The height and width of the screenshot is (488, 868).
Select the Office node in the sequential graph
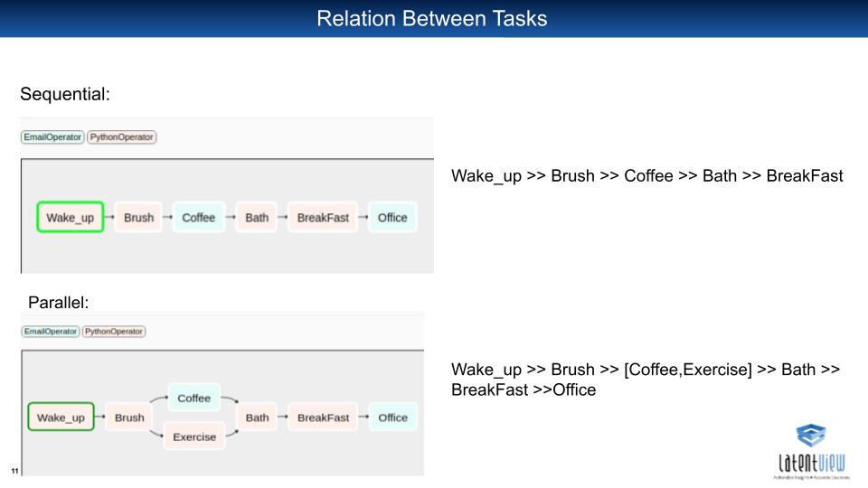tap(392, 218)
